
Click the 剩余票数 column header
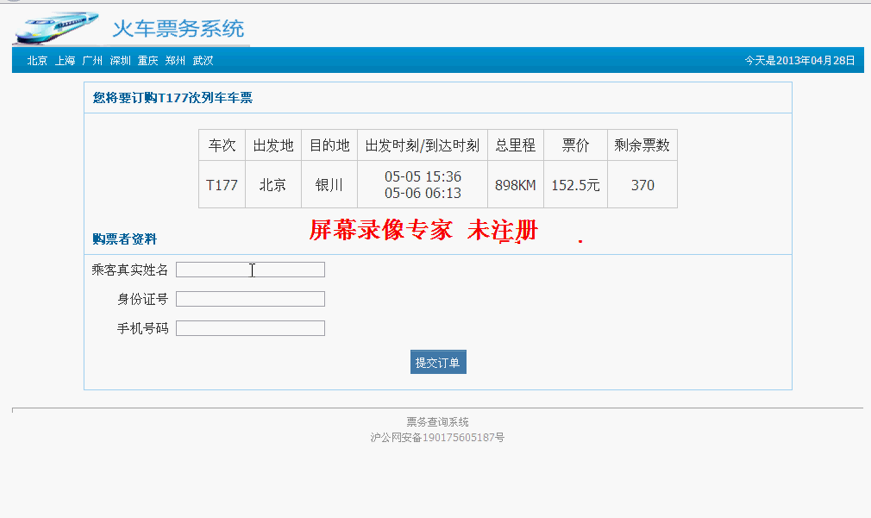[642, 145]
